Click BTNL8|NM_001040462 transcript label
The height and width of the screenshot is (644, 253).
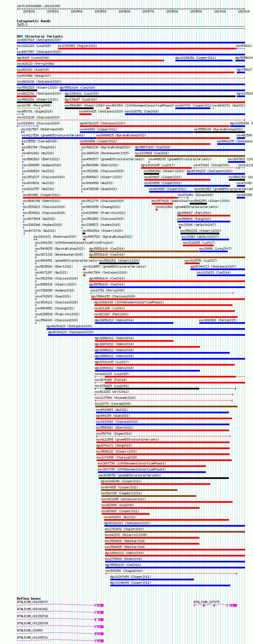32,609
